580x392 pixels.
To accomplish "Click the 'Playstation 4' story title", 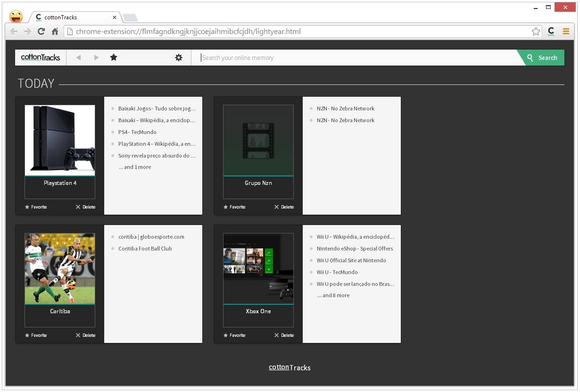I will (60, 183).
